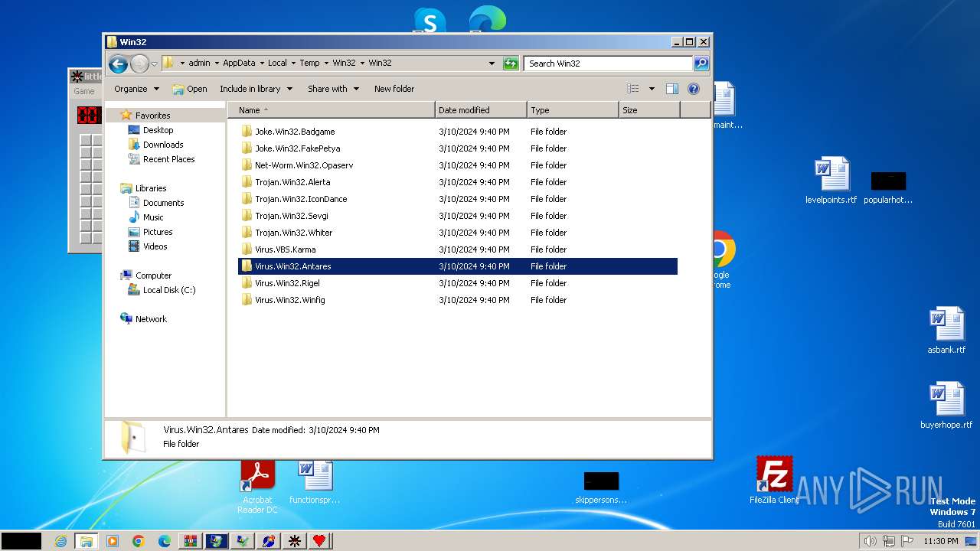
Task: Sort by Type column header
Action: 573,110
